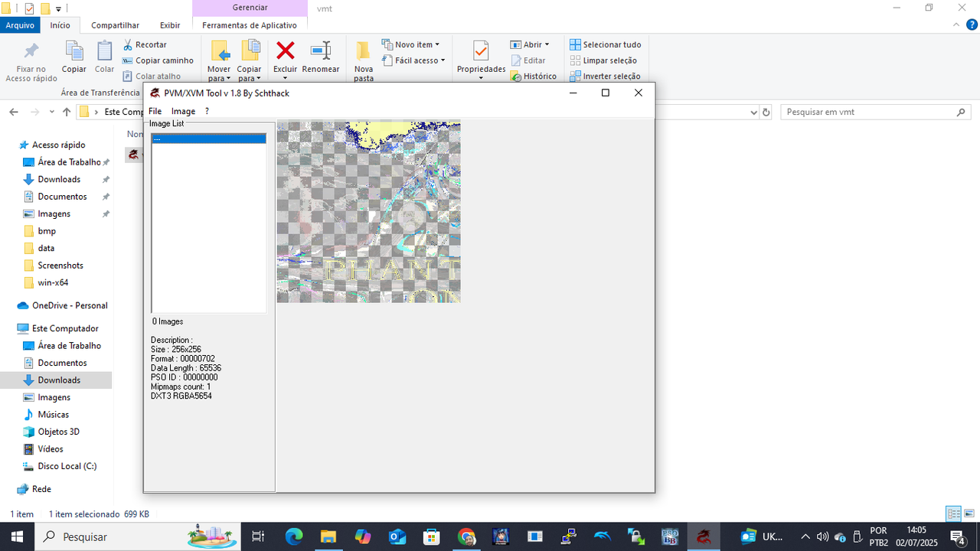Switch to details view layout icon
This screenshot has width=980, height=551.
coord(953,514)
